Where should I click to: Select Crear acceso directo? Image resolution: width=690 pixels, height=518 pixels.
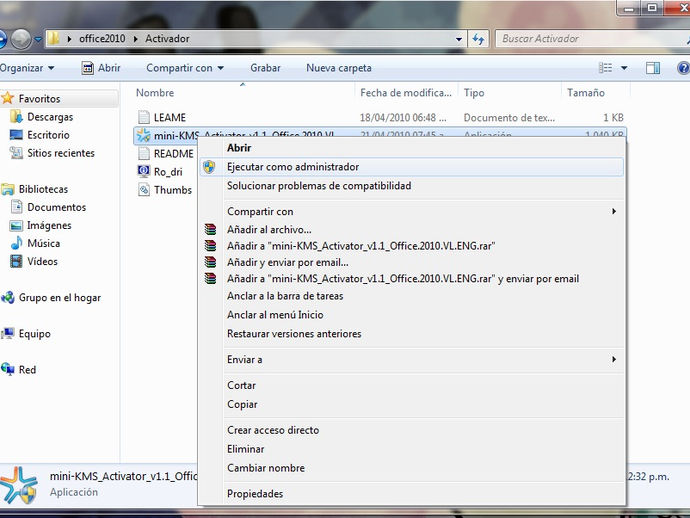pyautogui.click(x=411, y=430)
